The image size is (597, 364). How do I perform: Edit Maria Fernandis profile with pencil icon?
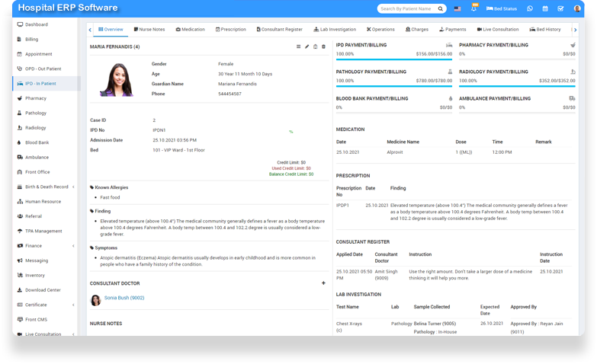[x=307, y=46]
